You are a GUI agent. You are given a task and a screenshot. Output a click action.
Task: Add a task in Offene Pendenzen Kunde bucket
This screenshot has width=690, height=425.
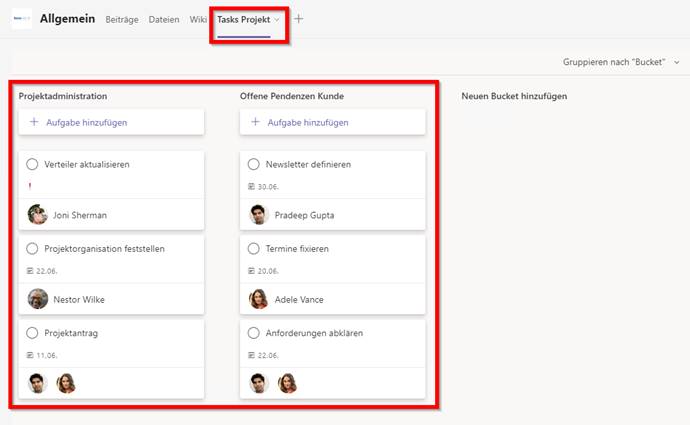(x=333, y=122)
